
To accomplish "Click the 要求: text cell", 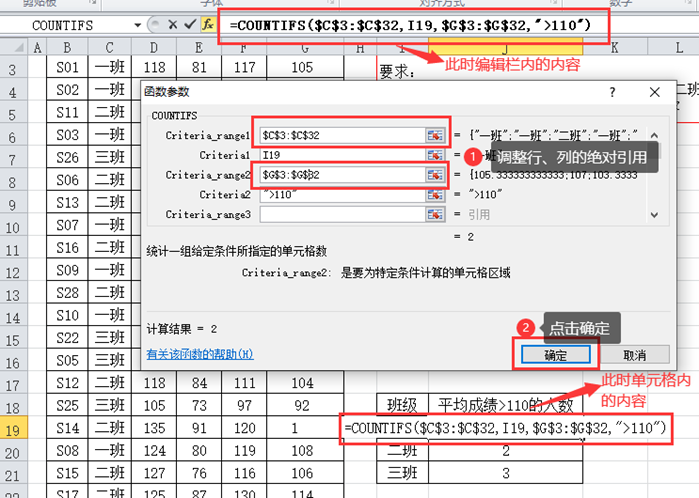I will (397, 71).
